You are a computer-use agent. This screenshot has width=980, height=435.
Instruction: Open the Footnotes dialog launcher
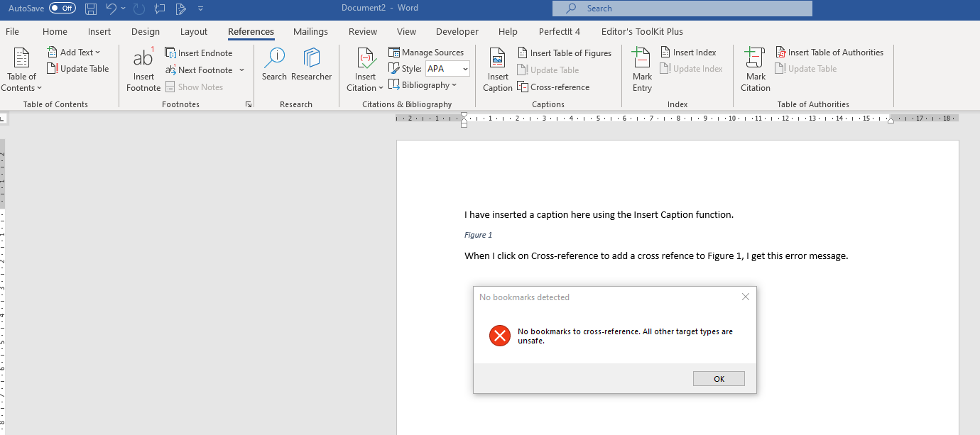pyautogui.click(x=249, y=104)
